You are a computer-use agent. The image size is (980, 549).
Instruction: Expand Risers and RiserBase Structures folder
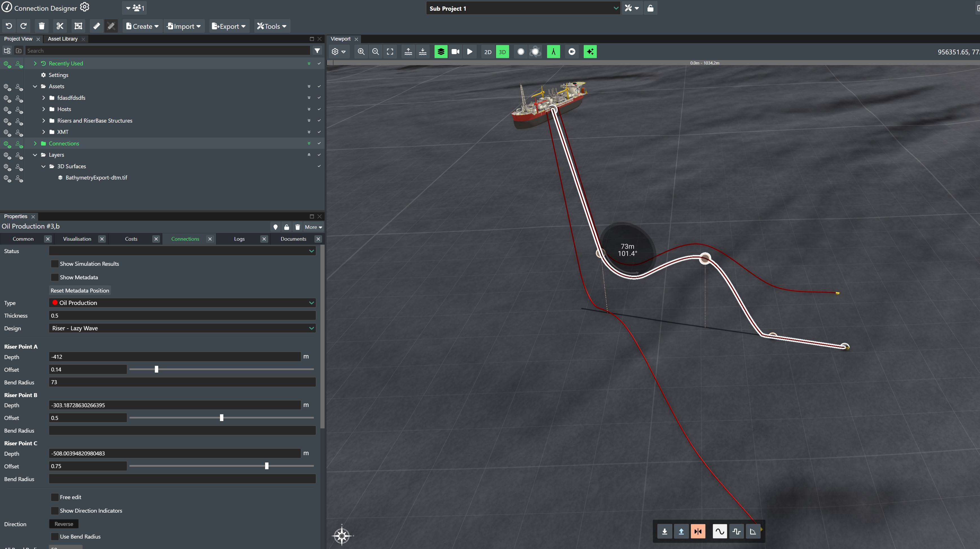(43, 121)
